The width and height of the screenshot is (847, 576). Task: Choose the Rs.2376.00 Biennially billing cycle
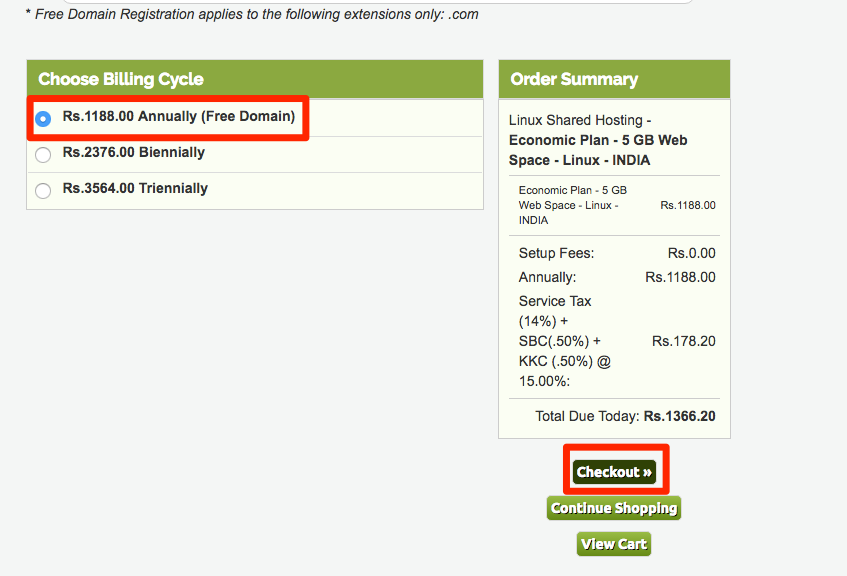click(43, 153)
